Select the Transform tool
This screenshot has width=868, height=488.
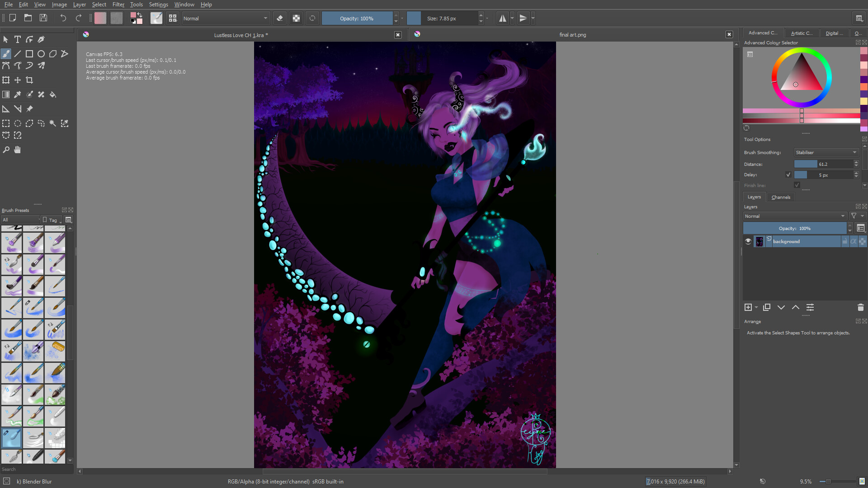[x=6, y=80]
